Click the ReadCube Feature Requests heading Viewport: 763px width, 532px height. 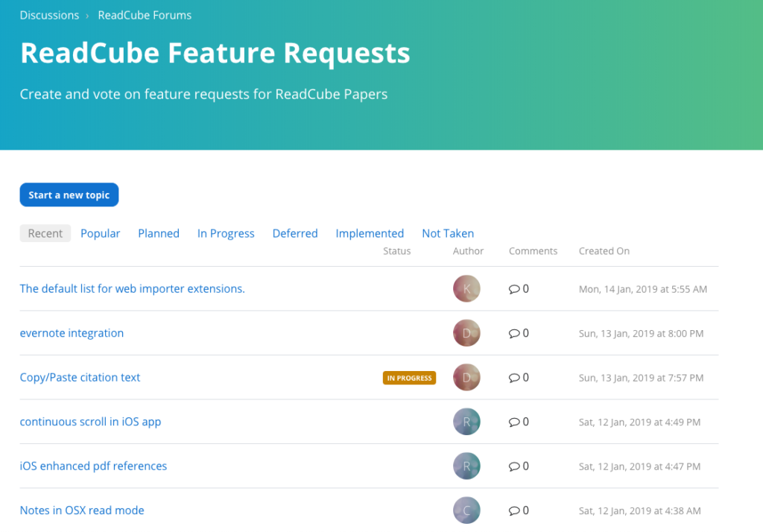point(215,54)
